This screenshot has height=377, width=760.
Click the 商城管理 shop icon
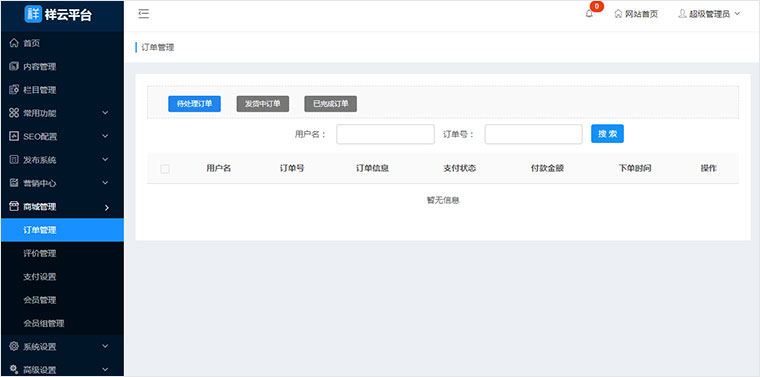[x=14, y=206]
